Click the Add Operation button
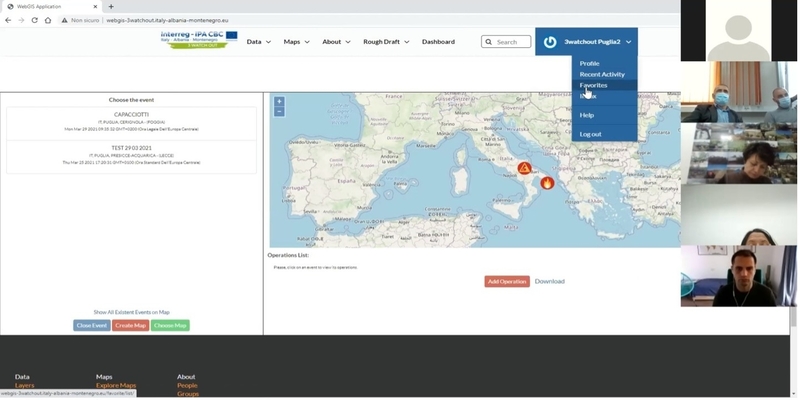Screen dimensions: 800x400 coord(507,282)
